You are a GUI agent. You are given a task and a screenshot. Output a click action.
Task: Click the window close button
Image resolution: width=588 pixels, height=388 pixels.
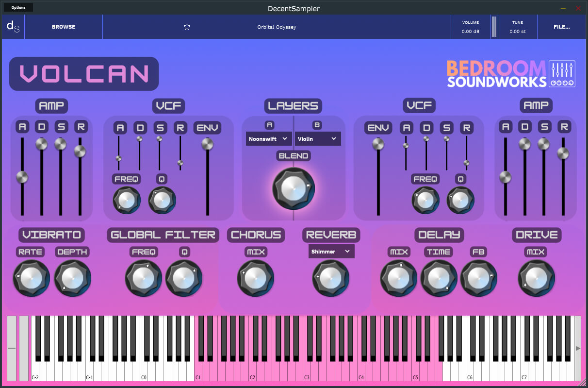click(578, 8)
